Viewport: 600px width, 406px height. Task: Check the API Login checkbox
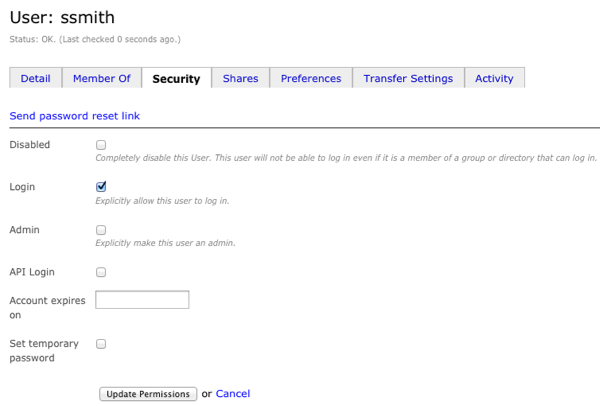(101, 272)
